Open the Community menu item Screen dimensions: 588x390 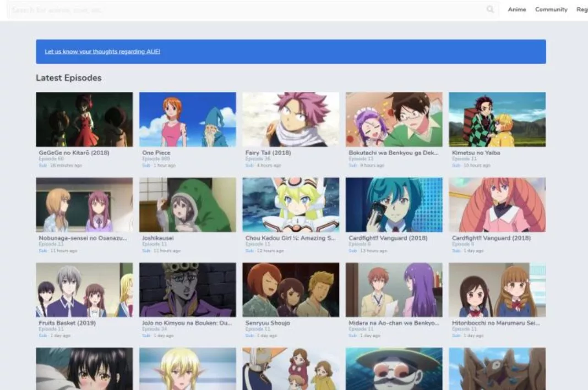(551, 9)
